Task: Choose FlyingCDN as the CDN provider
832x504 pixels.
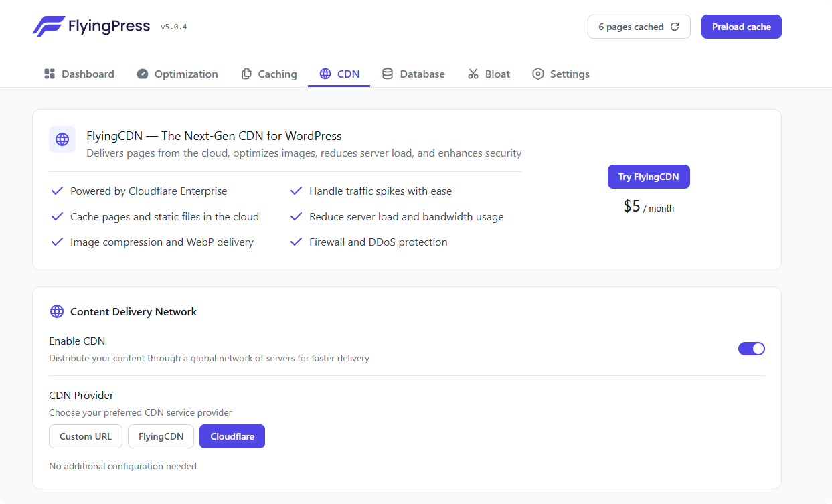Action: (161, 436)
